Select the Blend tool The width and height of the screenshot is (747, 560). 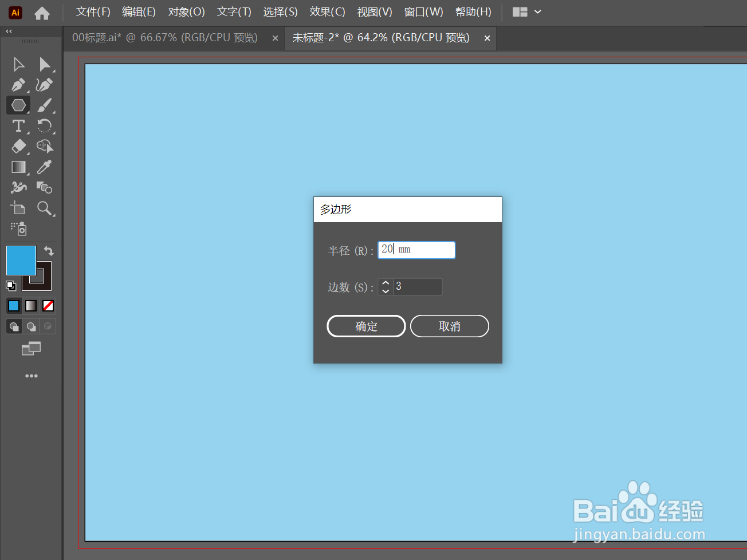click(45, 187)
